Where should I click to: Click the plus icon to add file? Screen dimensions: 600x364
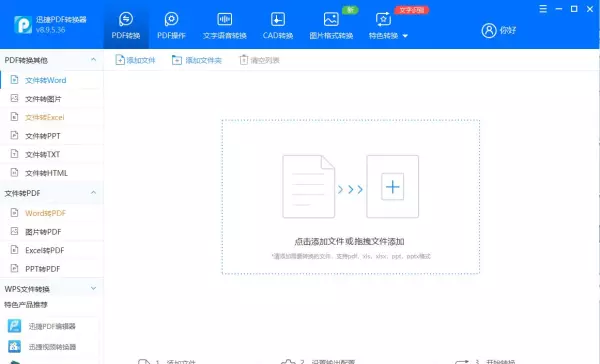393,187
